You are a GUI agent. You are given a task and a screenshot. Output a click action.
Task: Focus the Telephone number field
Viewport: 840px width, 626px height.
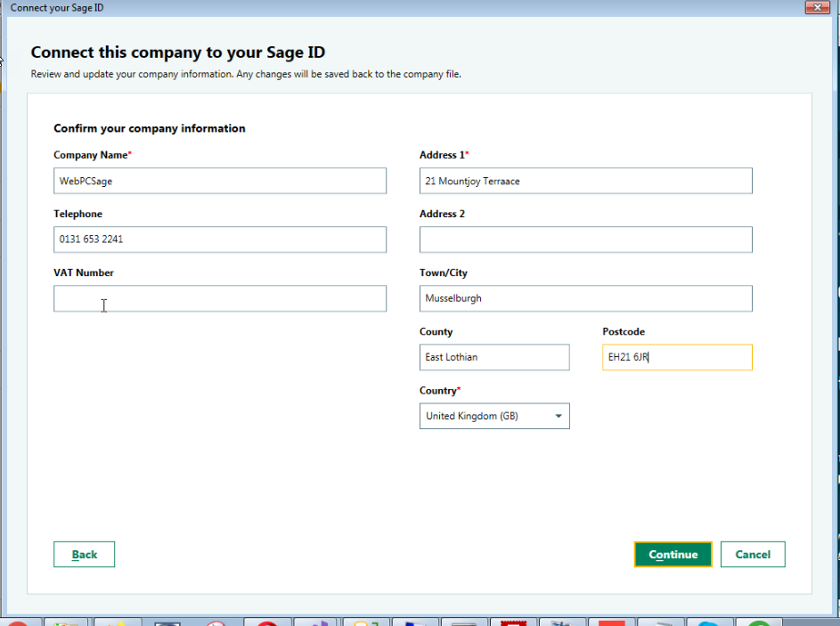point(220,240)
